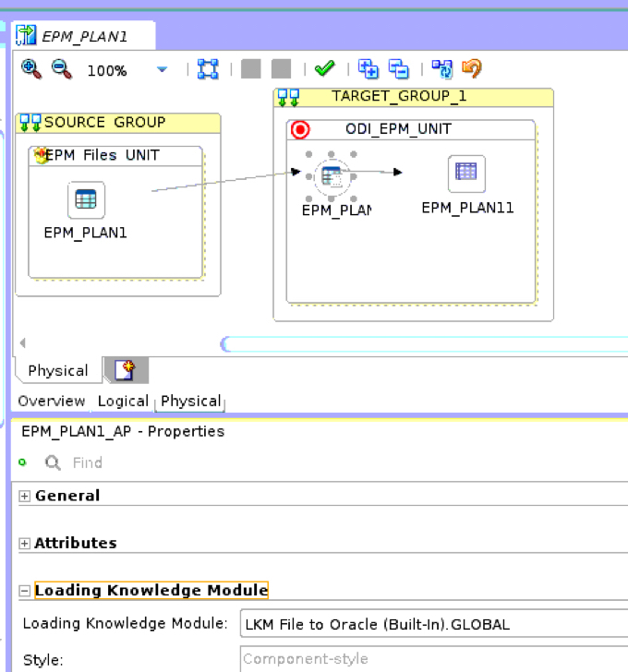The width and height of the screenshot is (628, 672).
Task: Switch to the Overview tab
Action: tap(52, 402)
